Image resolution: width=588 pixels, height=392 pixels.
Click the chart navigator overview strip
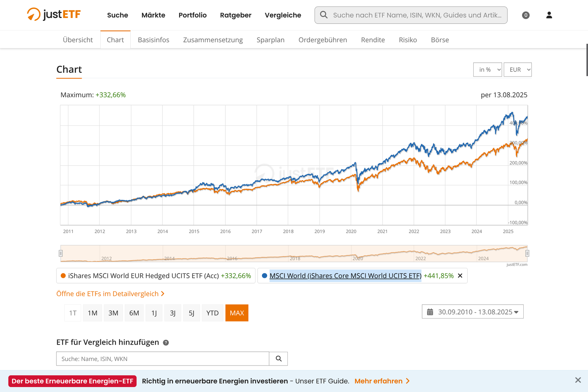click(x=294, y=253)
